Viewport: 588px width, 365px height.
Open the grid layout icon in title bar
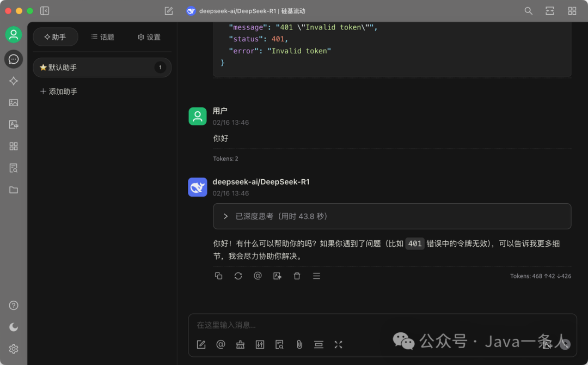(x=572, y=11)
